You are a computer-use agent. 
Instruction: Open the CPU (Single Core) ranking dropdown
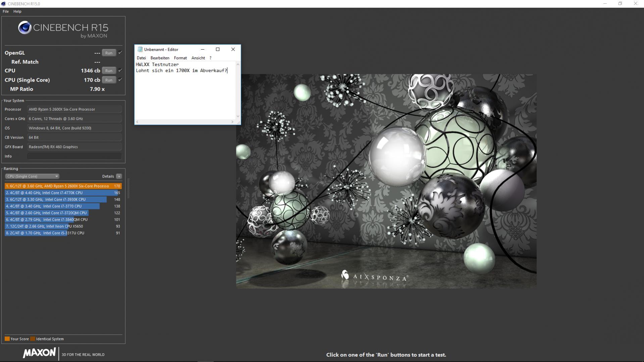pyautogui.click(x=32, y=176)
